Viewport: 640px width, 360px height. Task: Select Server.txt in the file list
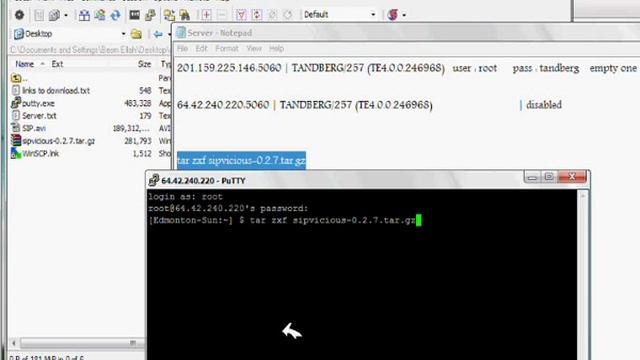tap(39, 116)
